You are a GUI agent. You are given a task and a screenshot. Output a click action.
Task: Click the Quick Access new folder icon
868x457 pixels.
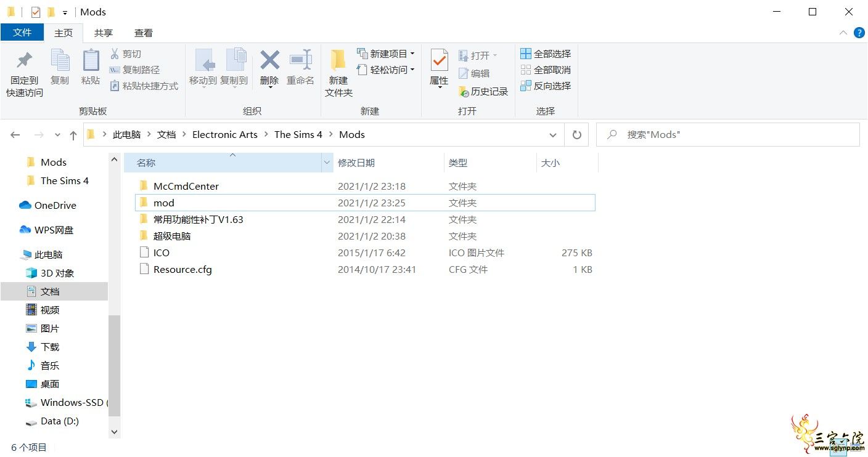click(51, 12)
